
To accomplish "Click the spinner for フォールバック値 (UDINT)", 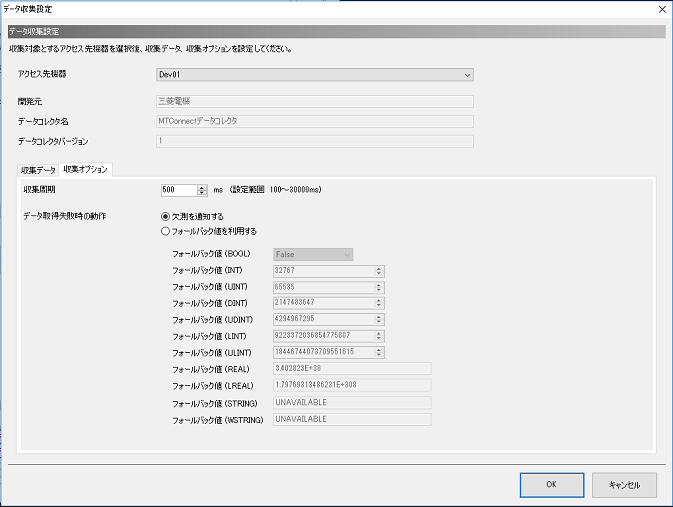I will point(379,319).
